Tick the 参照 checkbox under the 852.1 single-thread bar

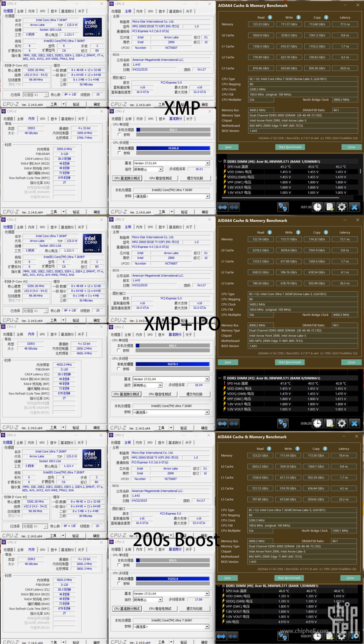pos(120,135)
